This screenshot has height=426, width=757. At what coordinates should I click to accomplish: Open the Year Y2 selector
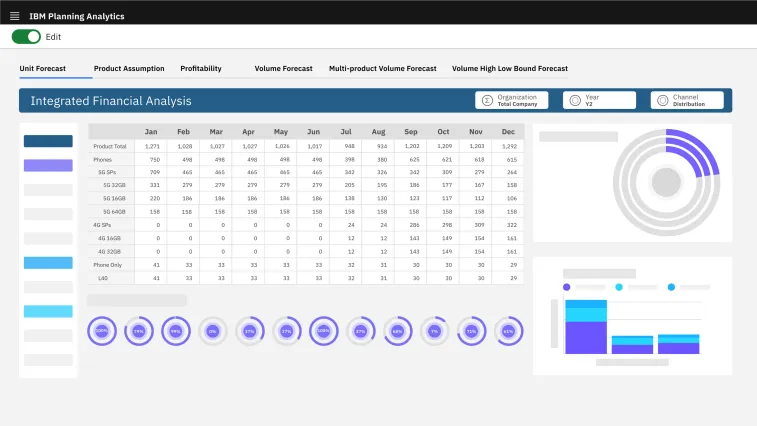click(599, 100)
